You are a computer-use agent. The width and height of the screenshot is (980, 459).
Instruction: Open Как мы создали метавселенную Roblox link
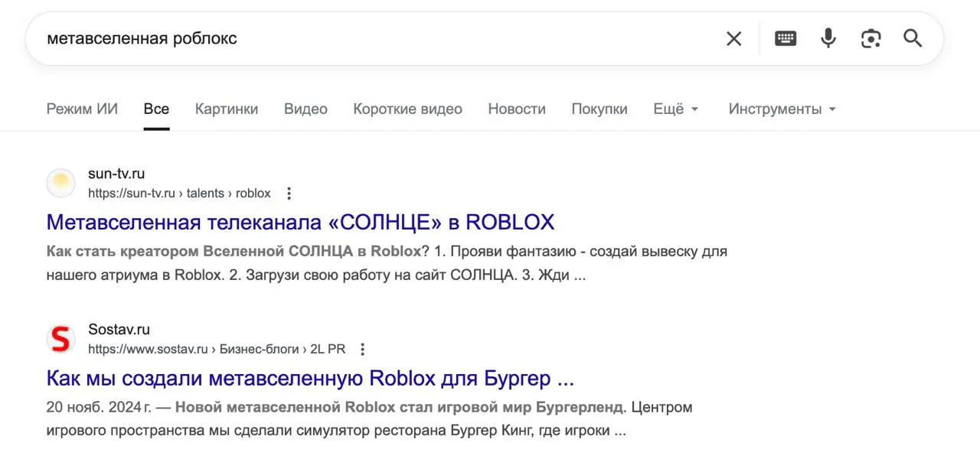pyautogui.click(x=310, y=378)
